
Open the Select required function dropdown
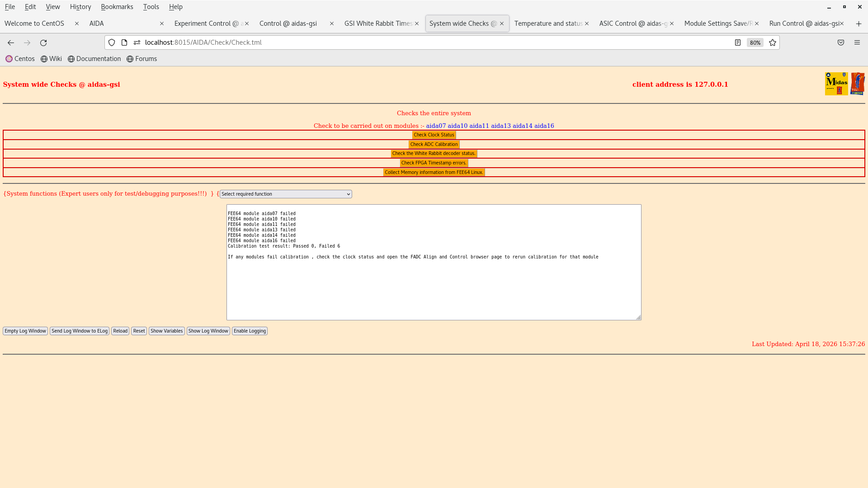point(285,194)
